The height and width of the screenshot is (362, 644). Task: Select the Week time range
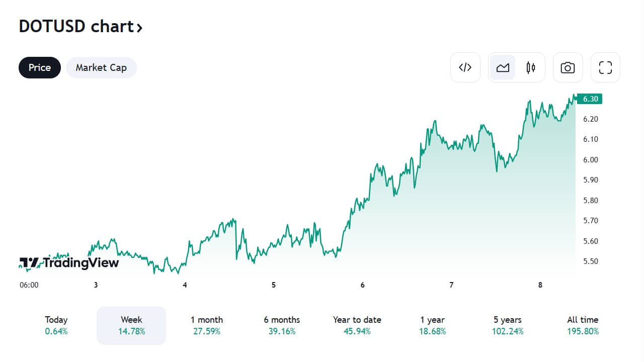(x=131, y=325)
